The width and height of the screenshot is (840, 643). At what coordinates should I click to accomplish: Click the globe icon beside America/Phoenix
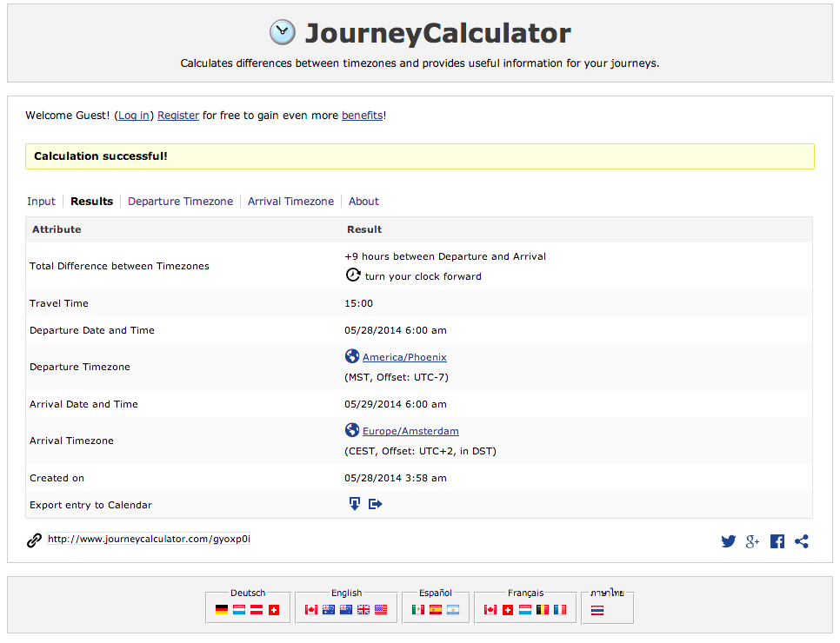pyautogui.click(x=352, y=356)
